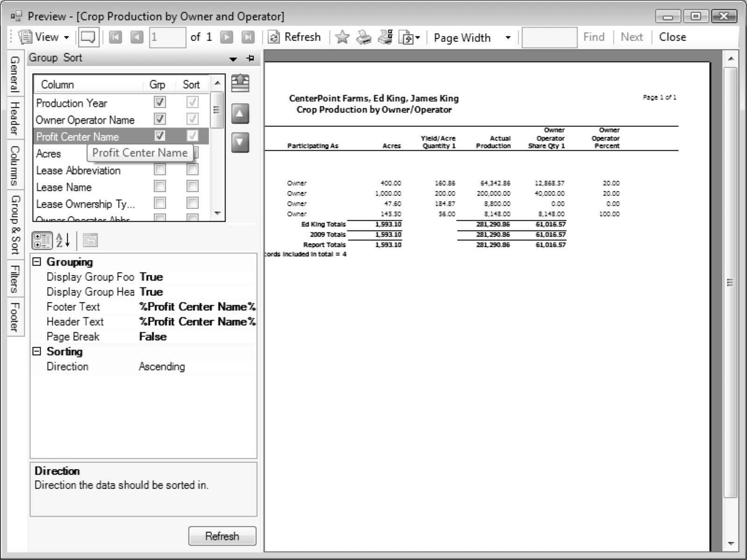Go to last page icon
Screen dimensions: 747x560
click(x=248, y=37)
